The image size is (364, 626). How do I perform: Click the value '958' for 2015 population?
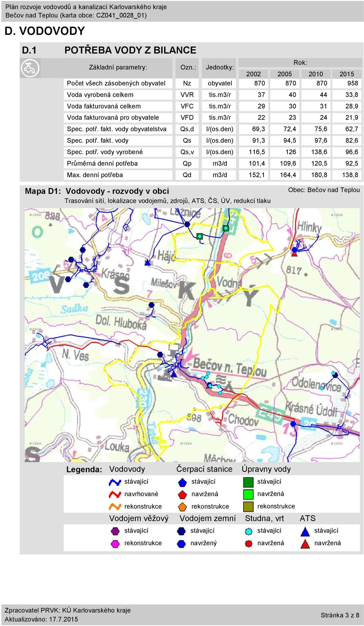(x=353, y=83)
